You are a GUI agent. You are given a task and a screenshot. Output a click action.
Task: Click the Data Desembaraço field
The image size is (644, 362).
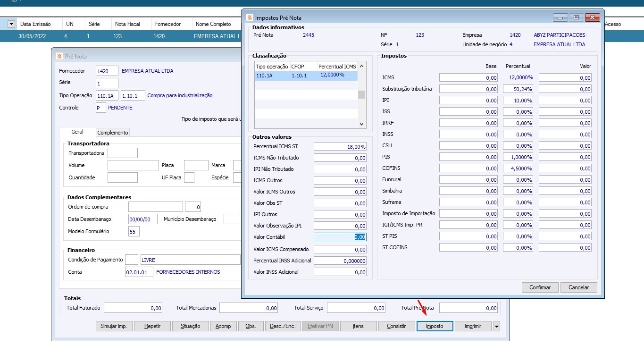(143, 219)
